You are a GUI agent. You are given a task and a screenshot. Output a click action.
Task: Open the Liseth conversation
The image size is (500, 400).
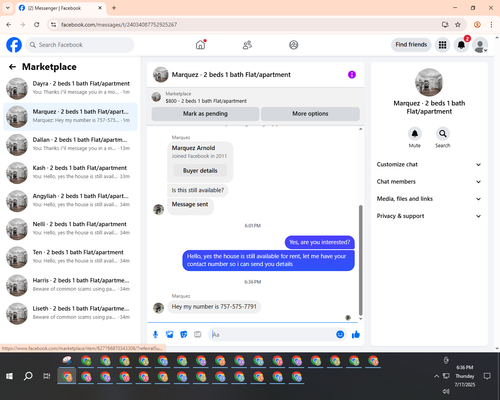[x=70, y=314]
